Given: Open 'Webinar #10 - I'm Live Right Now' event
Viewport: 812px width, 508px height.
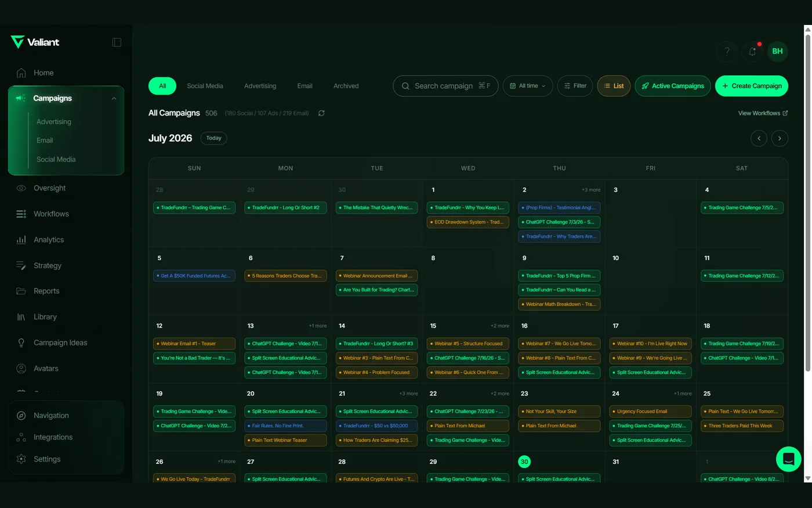Looking at the screenshot, I should [651, 344].
